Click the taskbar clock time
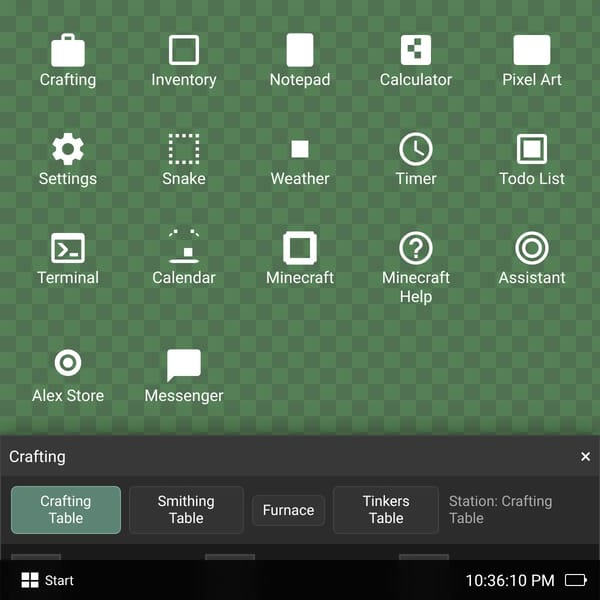The width and height of the screenshot is (600, 600). point(510,580)
